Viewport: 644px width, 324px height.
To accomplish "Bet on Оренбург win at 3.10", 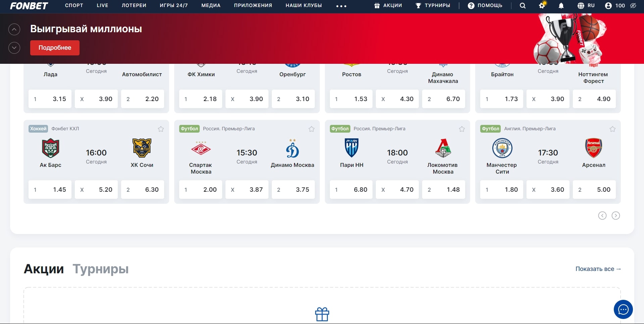I will pos(293,99).
